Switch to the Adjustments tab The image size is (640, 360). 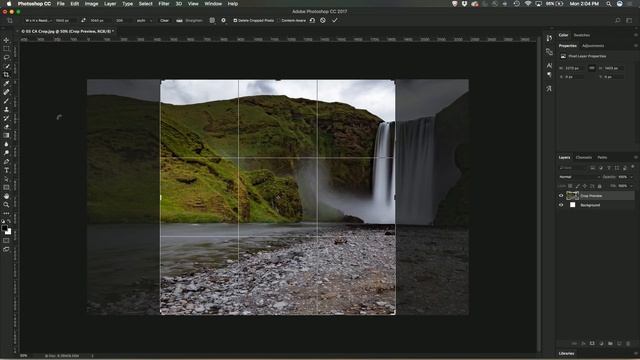593,46
